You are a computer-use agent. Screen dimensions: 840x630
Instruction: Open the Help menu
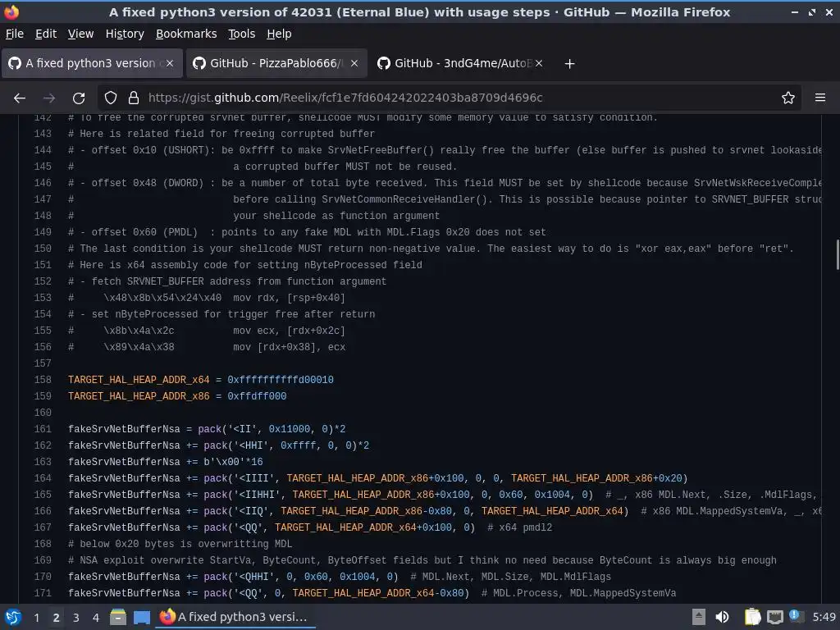tap(279, 34)
